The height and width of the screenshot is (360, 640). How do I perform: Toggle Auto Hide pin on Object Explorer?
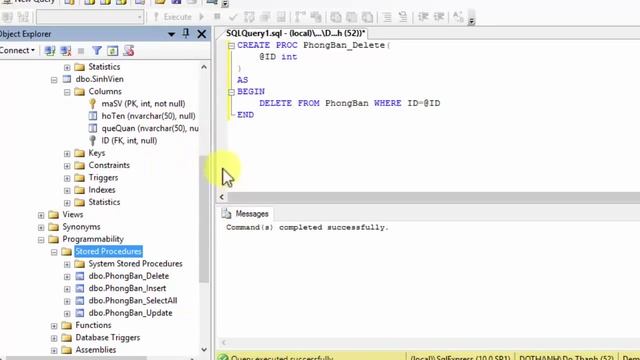coord(186,33)
